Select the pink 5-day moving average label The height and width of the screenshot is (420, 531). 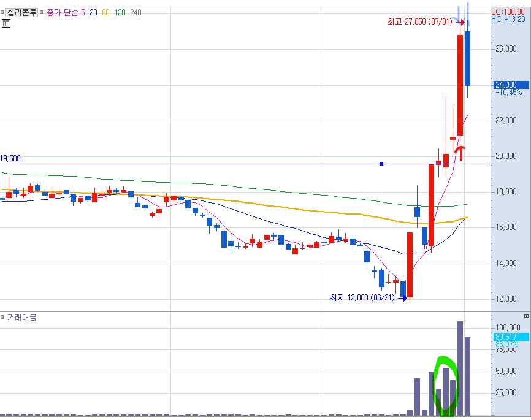tap(83, 12)
